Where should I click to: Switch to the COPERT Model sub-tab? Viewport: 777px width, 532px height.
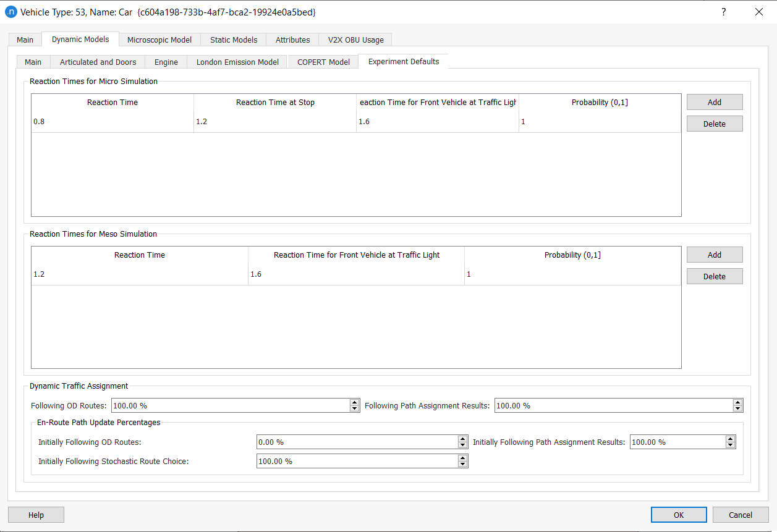(x=323, y=62)
